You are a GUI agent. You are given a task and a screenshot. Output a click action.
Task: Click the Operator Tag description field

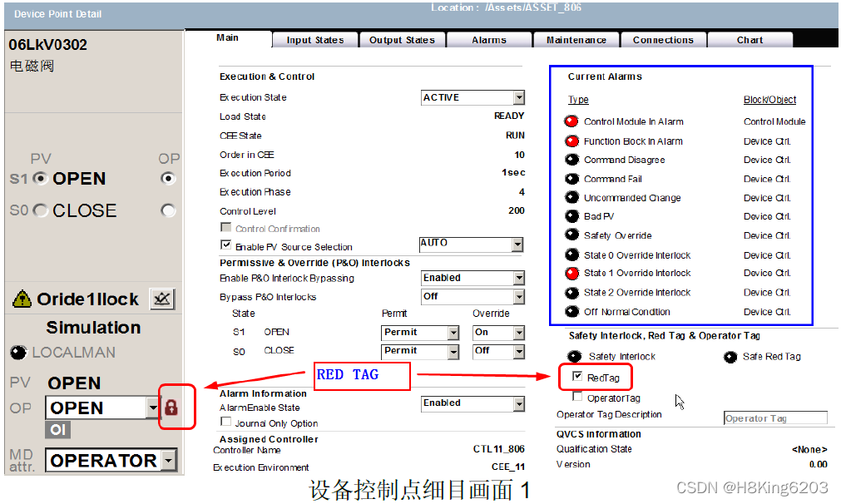tap(775, 418)
